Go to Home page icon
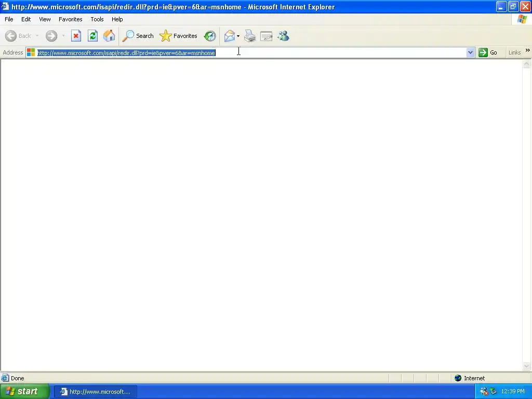The height and width of the screenshot is (399, 532). 109,36
